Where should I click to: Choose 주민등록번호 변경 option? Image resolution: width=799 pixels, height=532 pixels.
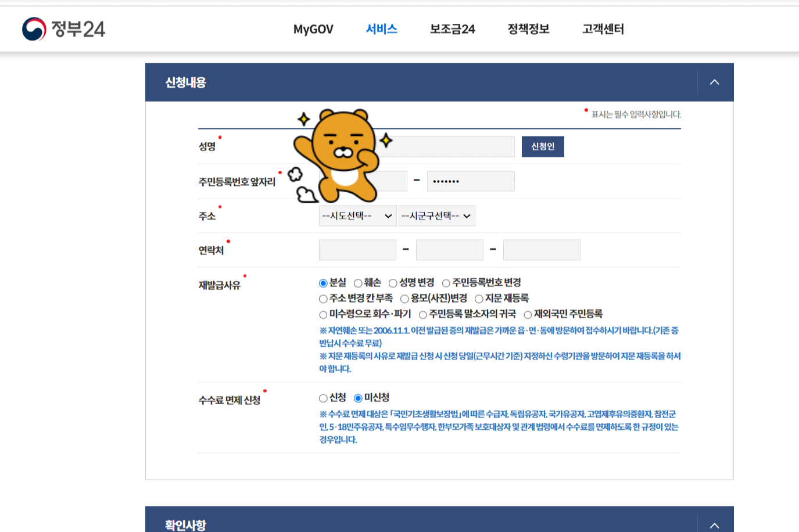point(445,282)
